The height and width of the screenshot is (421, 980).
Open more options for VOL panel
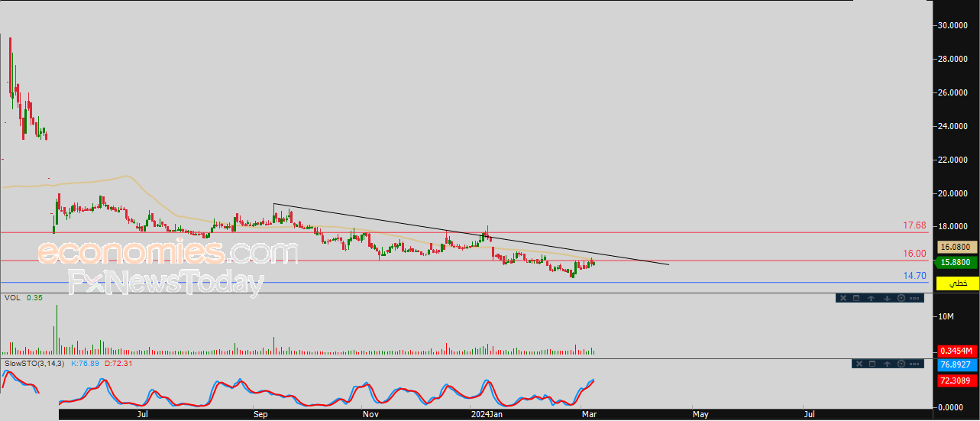point(914,298)
